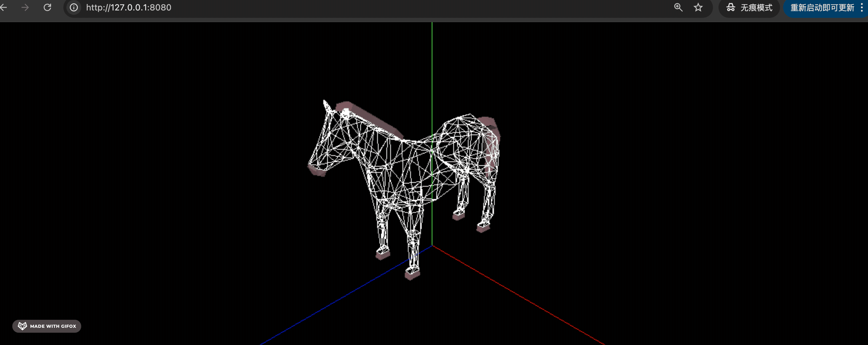
Task: Go back using the browser back arrow
Action: click(3, 7)
